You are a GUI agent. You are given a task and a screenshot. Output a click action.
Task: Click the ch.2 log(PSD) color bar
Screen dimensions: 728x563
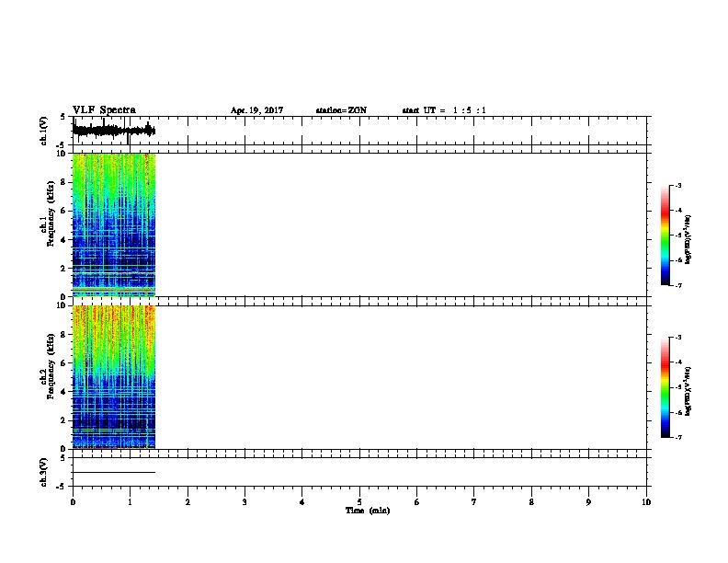(665, 387)
